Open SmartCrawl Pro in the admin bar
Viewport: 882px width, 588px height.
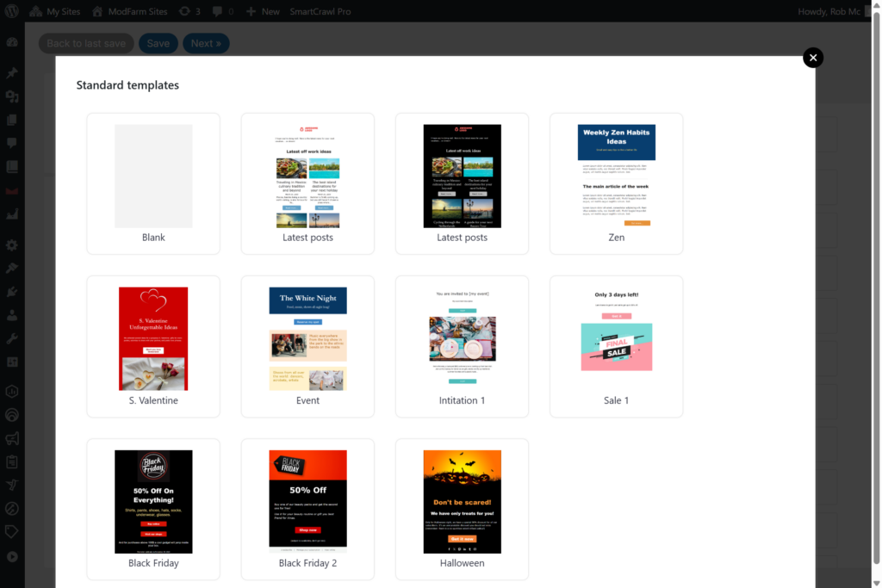pos(319,11)
